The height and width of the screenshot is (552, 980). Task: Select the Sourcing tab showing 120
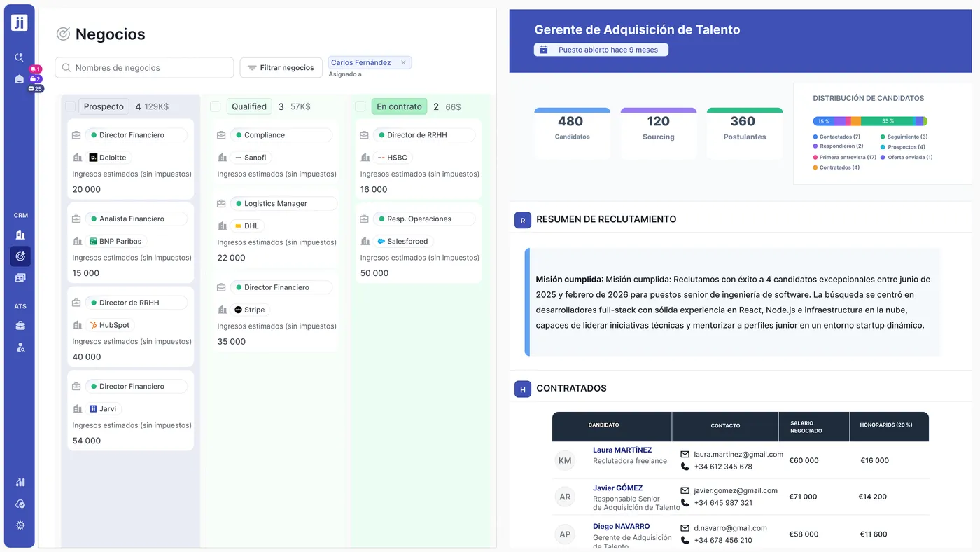658,127
